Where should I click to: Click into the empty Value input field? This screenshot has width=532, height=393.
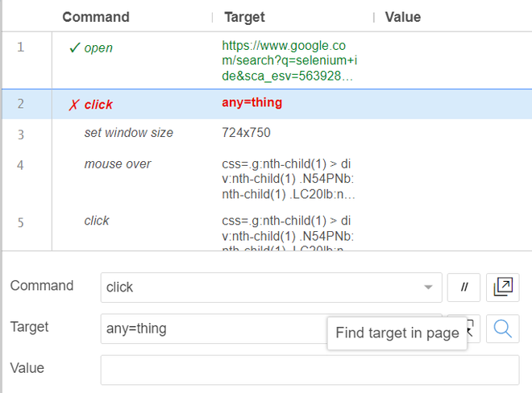pos(310,370)
